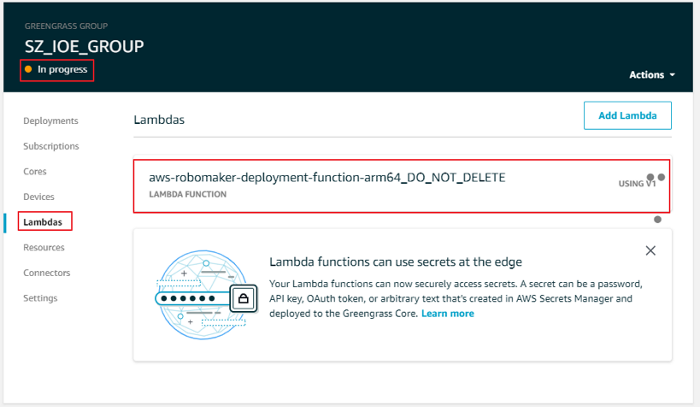The width and height of the screenshot is (700, 407).
Task: Dismiss the secrets info banner
Action: tap(650, 251)
